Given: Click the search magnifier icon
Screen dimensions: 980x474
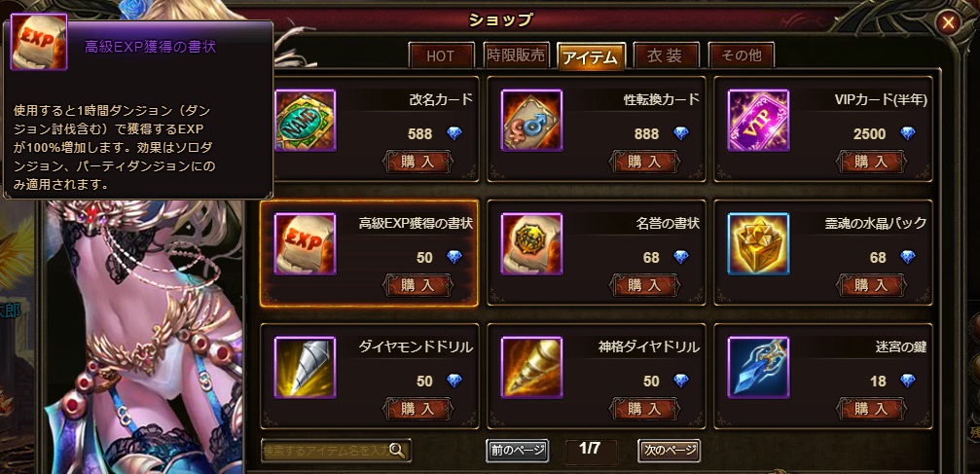Looking at the screenshot, I should (396, 451).
